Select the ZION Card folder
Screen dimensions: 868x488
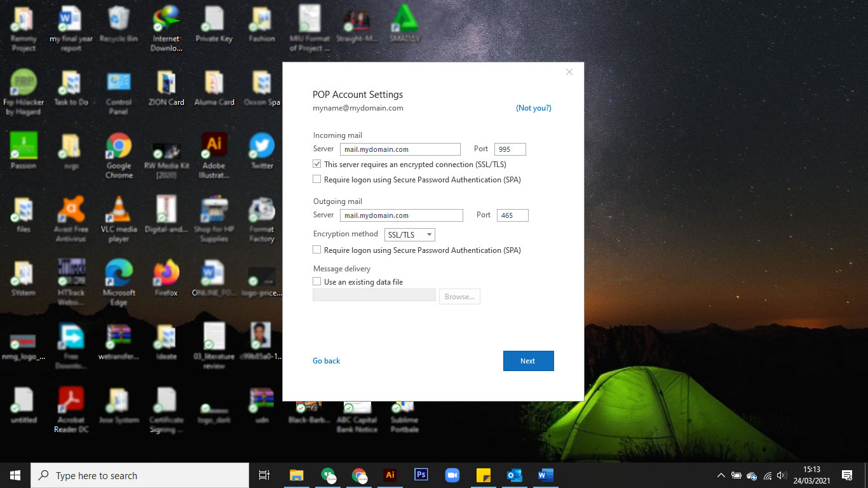166,88
